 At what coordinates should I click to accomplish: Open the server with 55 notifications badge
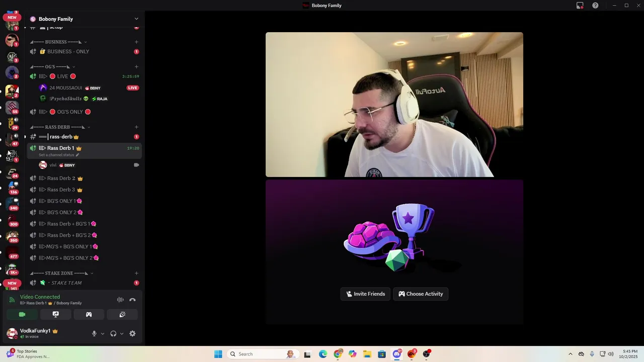point(12,107)
